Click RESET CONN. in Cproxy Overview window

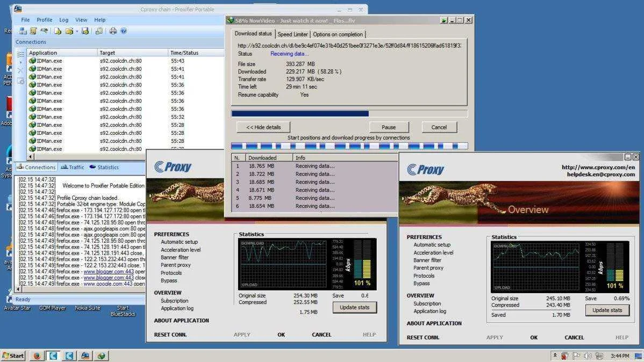point(423,337)
